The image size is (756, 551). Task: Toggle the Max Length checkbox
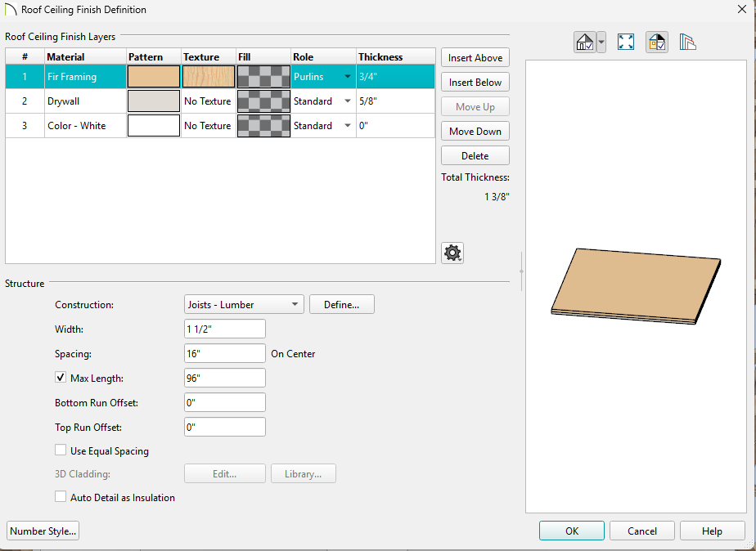tap(61, 378)
